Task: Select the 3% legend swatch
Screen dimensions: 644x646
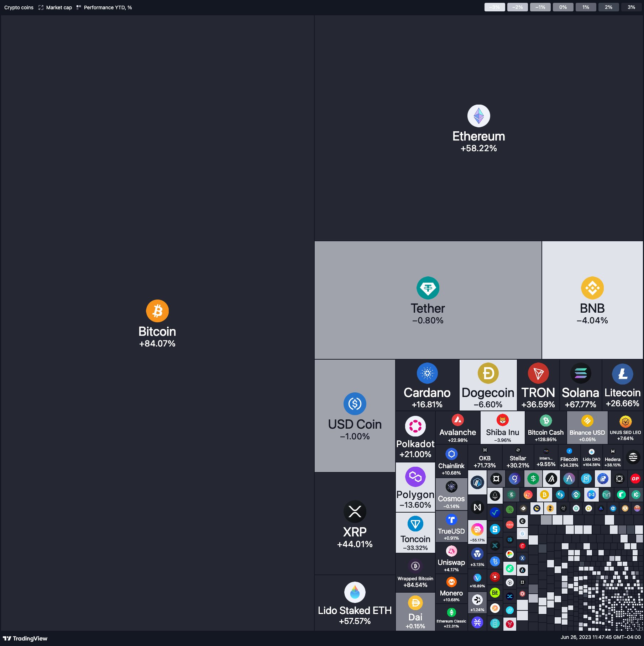Action: pyautogui.click(x=631, y=7)
